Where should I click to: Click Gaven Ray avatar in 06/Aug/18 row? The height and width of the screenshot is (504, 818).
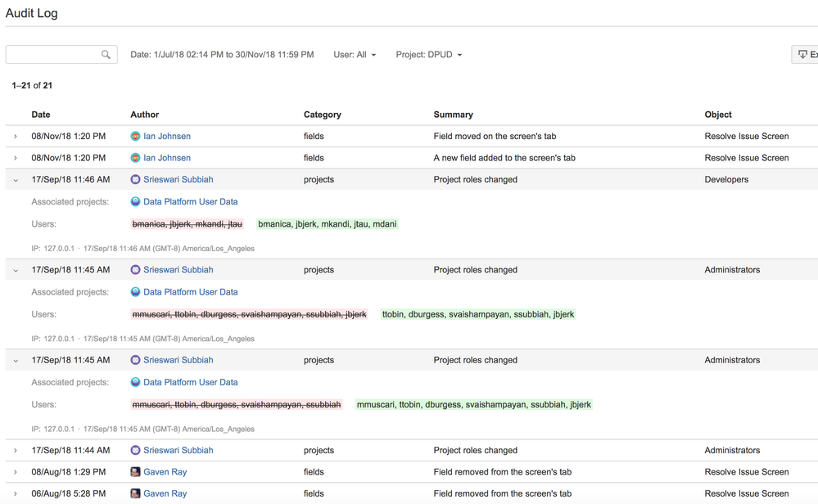(x=135, y=493)
